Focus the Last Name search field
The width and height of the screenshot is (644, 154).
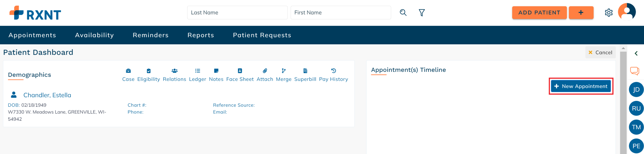237,13
